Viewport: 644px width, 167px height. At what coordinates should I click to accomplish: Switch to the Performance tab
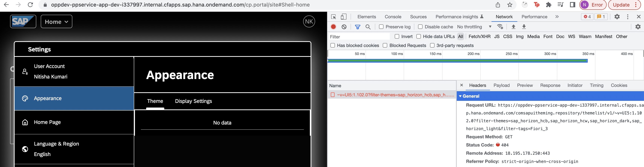click(534, 17)
